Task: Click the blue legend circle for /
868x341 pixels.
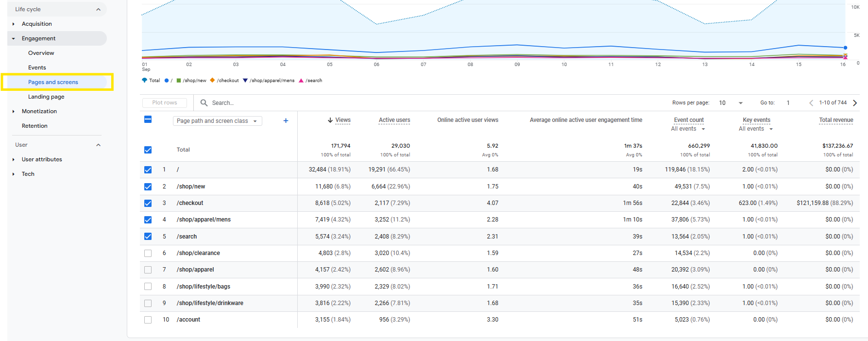Action: [167, 81]
